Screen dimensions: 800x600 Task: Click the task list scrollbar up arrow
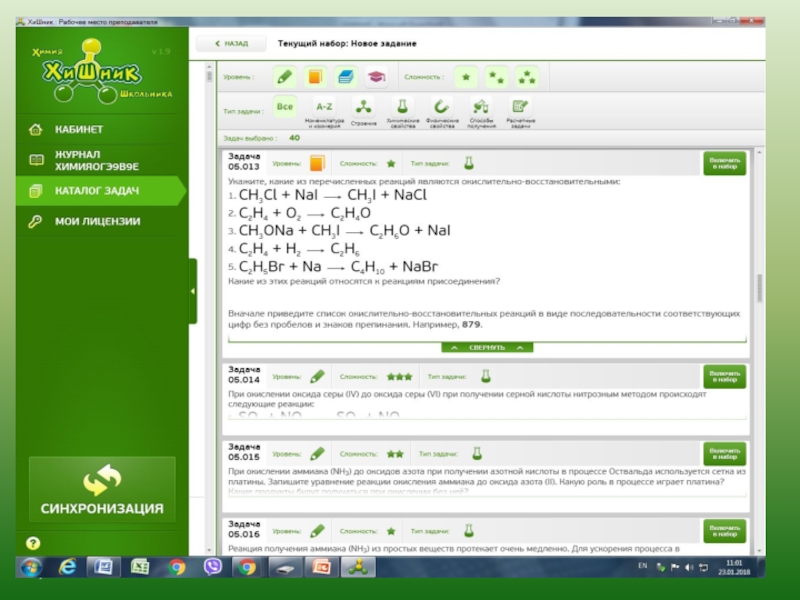tap(759, 153)
